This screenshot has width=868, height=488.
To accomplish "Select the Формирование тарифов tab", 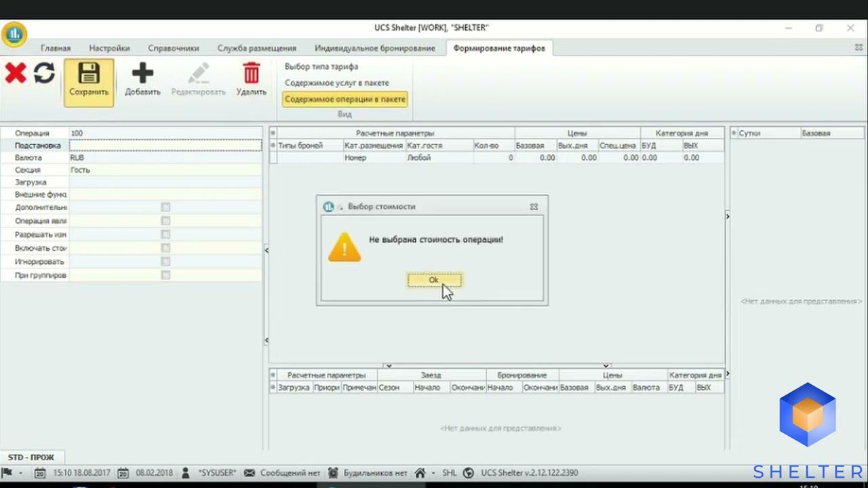I will point(499,48).
